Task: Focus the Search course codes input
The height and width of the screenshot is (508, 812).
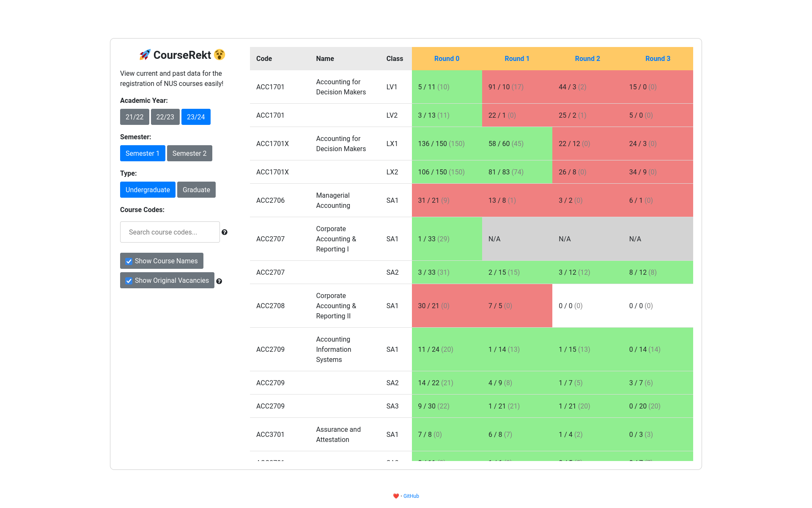Action: click(170, 232)
